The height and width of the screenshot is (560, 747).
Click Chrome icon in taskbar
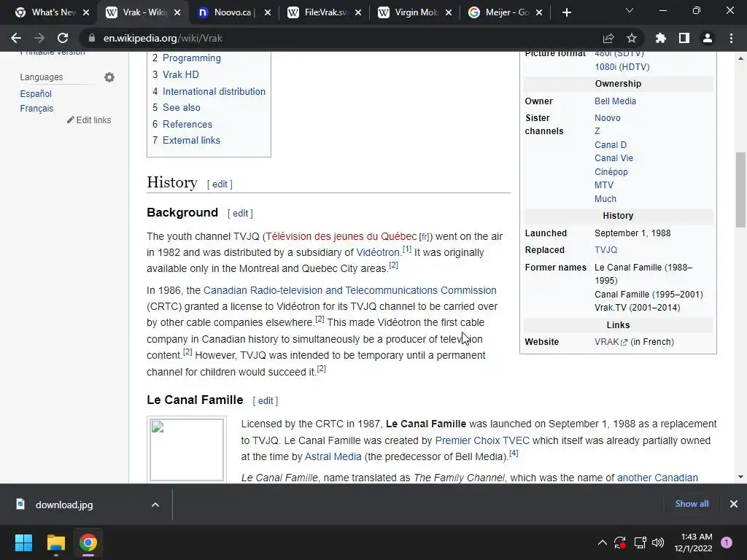coord(88,542)
